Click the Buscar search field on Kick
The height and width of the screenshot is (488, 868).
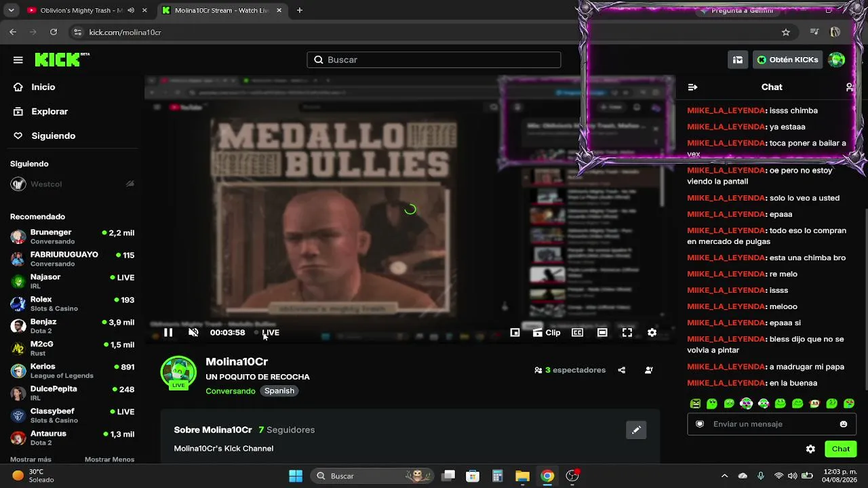coord(434,60)
